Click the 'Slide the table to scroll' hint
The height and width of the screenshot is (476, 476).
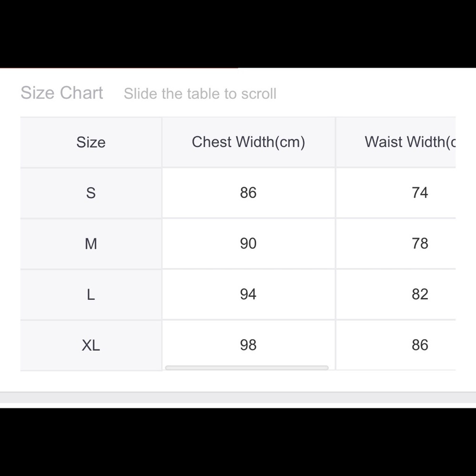(x=200, y=94)
